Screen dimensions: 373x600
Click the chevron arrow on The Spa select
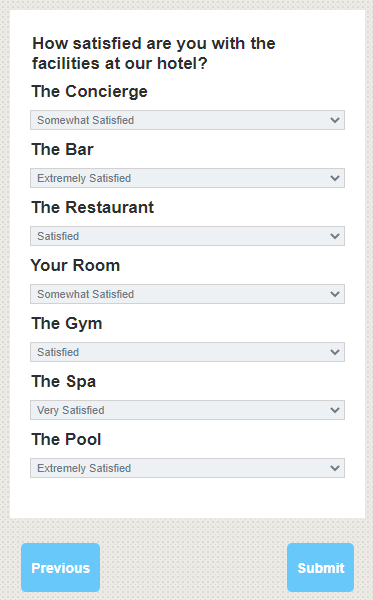(x=335, y=410)
